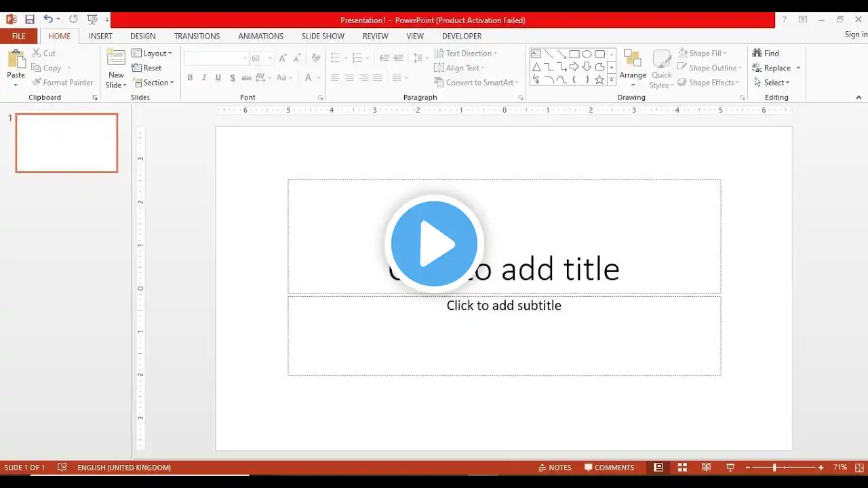Choose the Rectangle shape
Viewport: 868px width, 488px height.
(574, 54)
